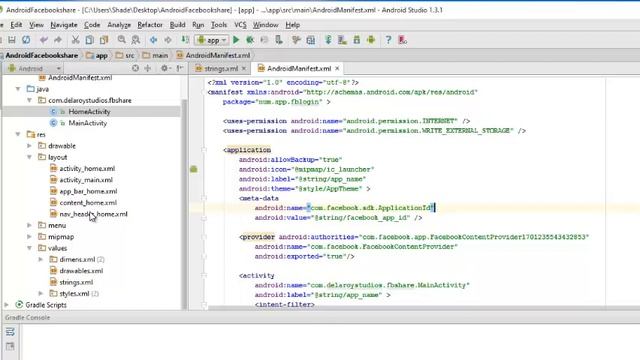Click the Redo arrow icon
The width and height of the screenshot is (640, 360).
58,40
